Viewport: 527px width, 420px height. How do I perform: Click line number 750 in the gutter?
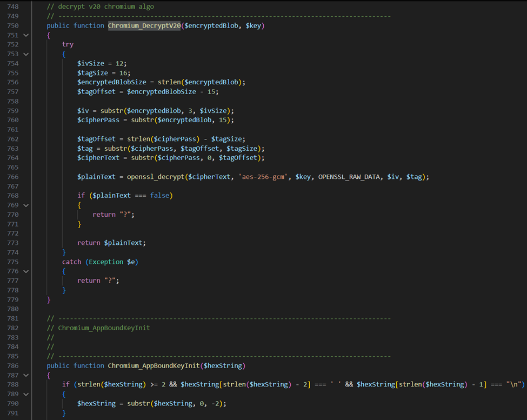13,25
